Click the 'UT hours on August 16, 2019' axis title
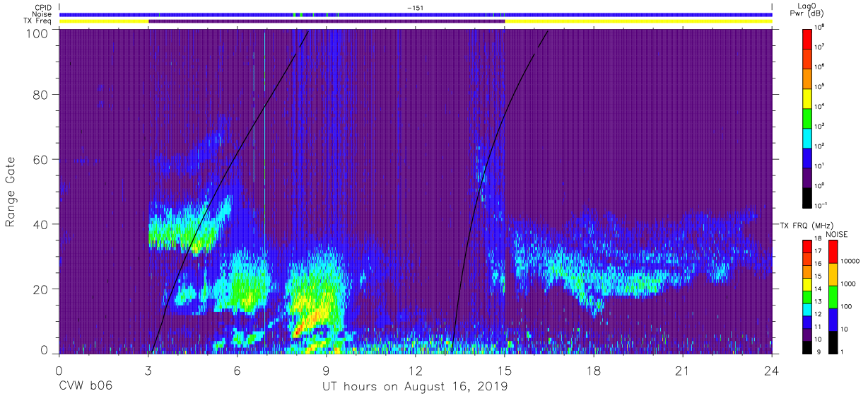Image resolution: width=868 pixels, height=401 pixels. coord(415,386)
